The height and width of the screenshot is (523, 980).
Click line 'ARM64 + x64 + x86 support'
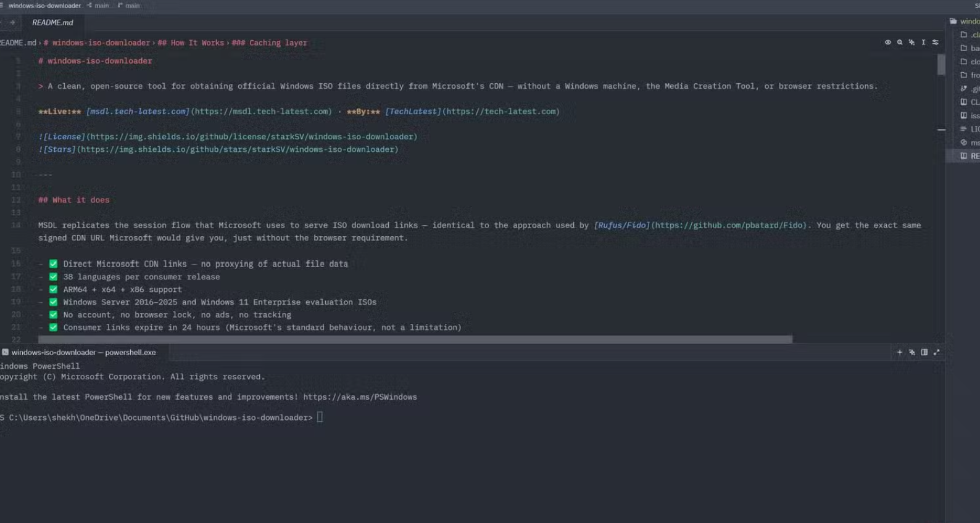[x=122, y=289]
